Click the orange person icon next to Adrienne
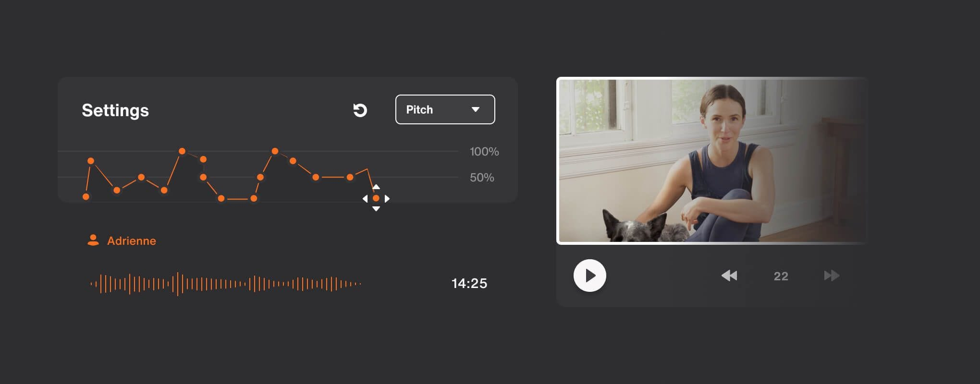 pyautogui.click(x=93, y=240)
